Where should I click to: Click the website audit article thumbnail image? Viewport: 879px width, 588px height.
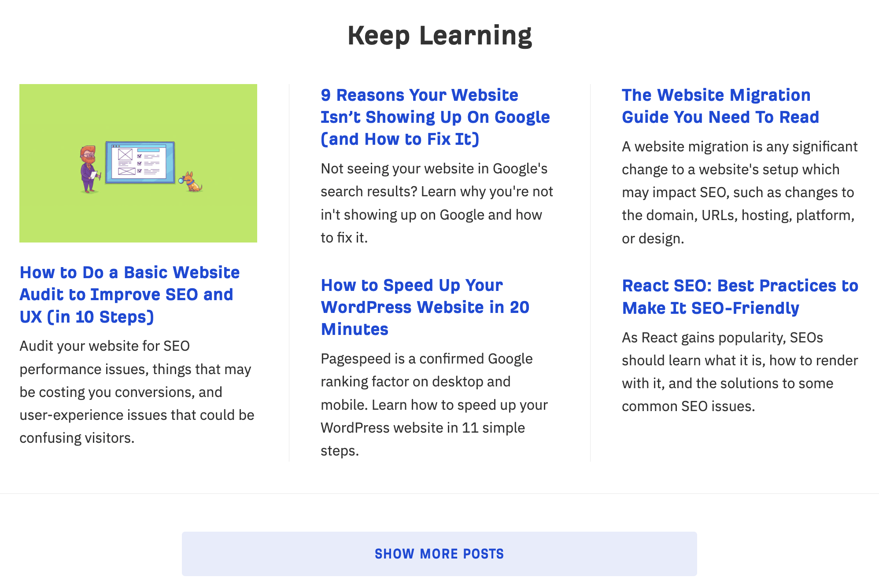click(138, 163)
